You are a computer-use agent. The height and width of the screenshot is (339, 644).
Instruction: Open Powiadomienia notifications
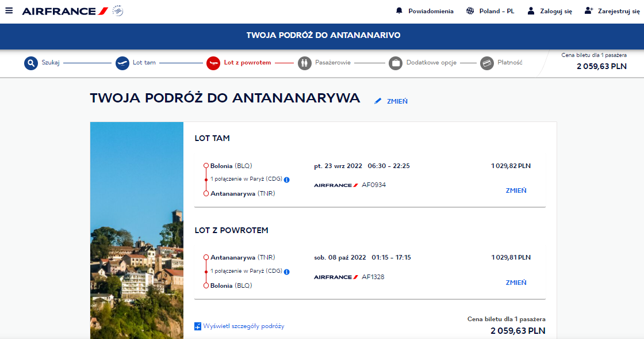click(x=431, y=11)
